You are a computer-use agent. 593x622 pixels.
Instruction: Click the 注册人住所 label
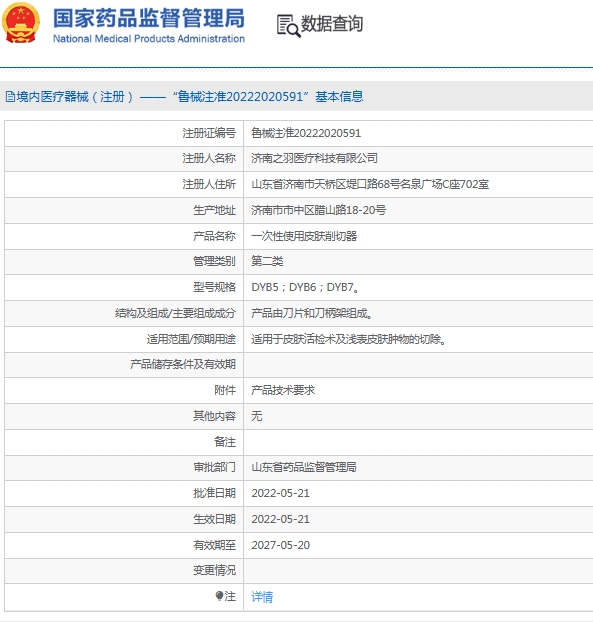tap(209, 184)
